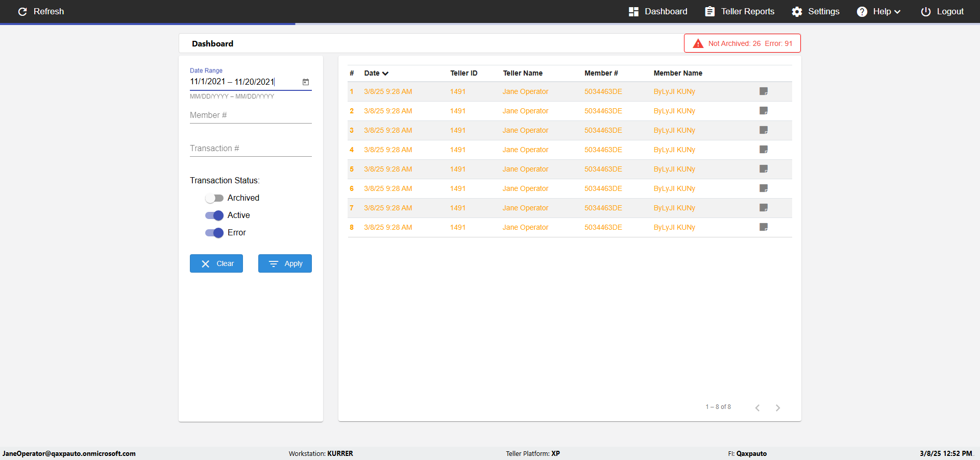Click the 1 – 8 of 8 pagination label
980x460 pixels.
[x=718, y=407]
